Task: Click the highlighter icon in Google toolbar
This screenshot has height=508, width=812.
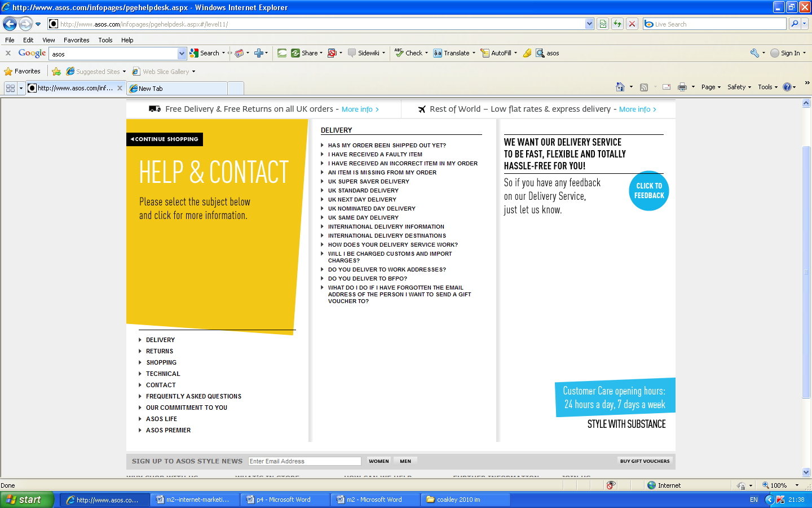Action: [527, 53]
